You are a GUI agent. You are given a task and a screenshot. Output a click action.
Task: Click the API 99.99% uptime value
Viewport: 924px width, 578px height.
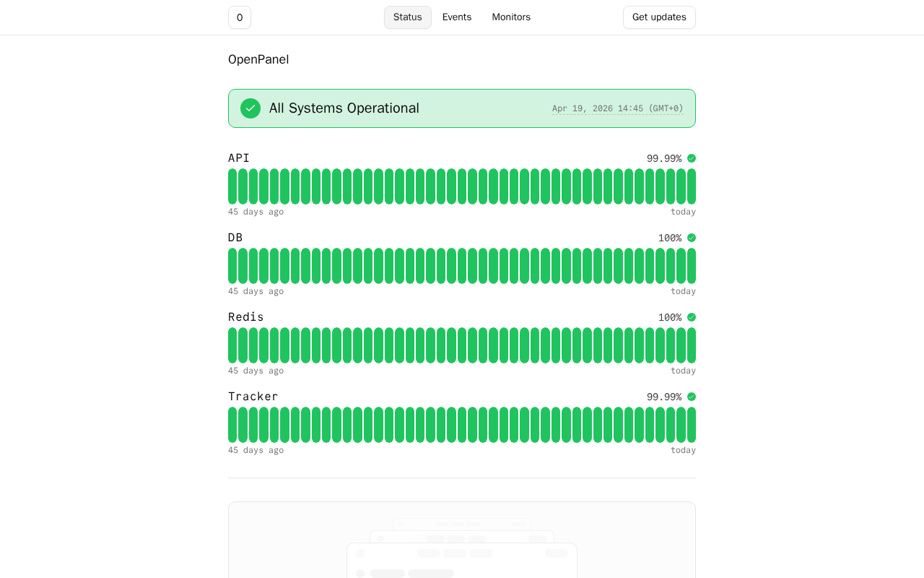click(x=663, y=158)
